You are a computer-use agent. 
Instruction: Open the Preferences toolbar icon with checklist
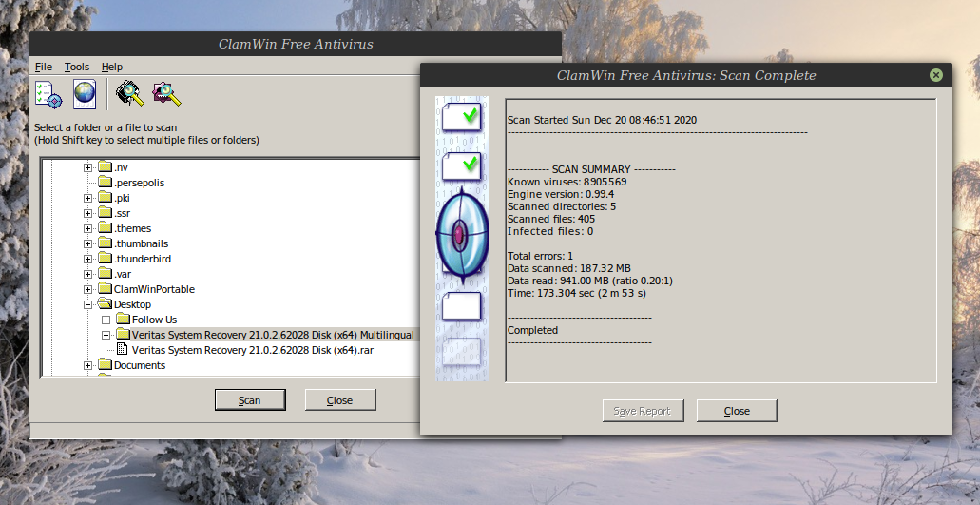click(48, 94)
